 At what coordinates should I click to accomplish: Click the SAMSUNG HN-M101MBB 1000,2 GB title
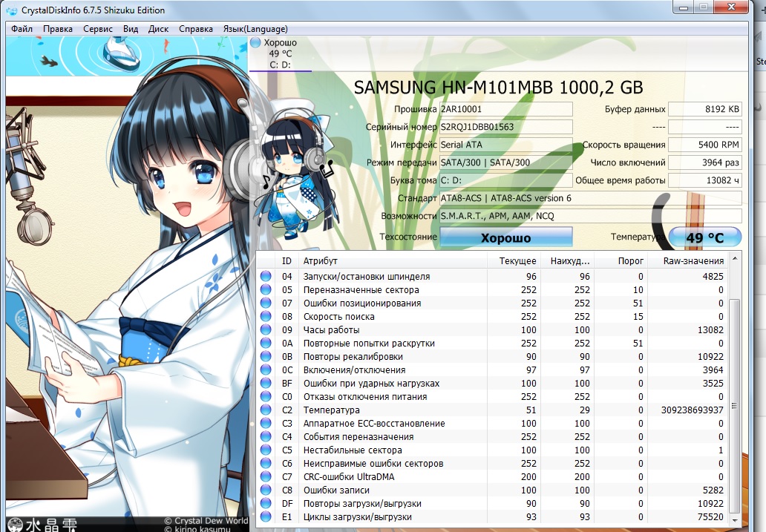click(x=498, y=88)
